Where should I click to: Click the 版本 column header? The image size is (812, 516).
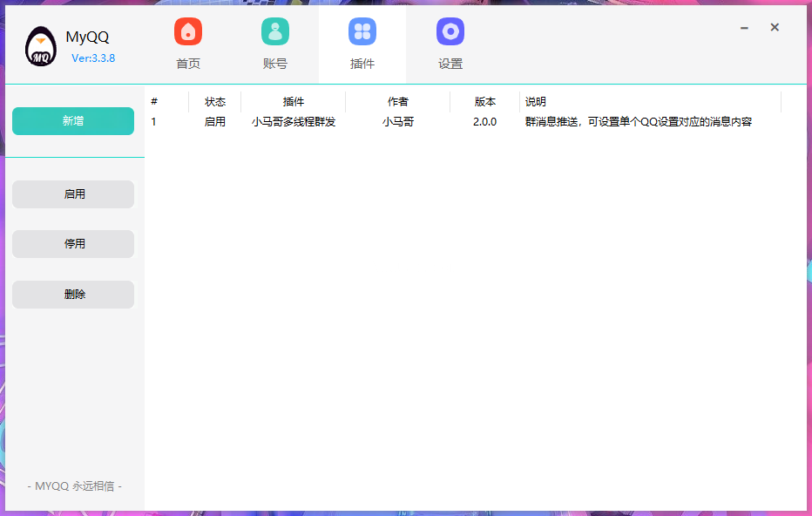pos(485,102)
